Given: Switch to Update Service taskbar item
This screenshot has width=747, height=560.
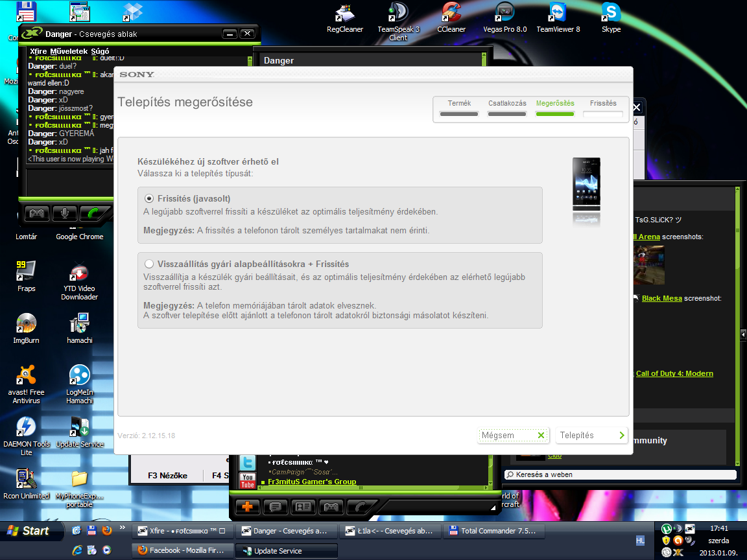Looking at the screenshot, I should (287, 550).
